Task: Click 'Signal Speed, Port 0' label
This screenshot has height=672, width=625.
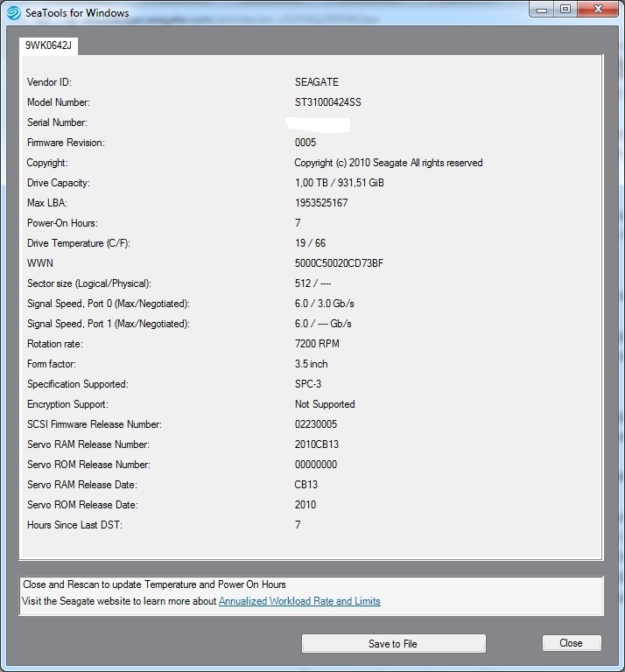Action: coord(108,304)
